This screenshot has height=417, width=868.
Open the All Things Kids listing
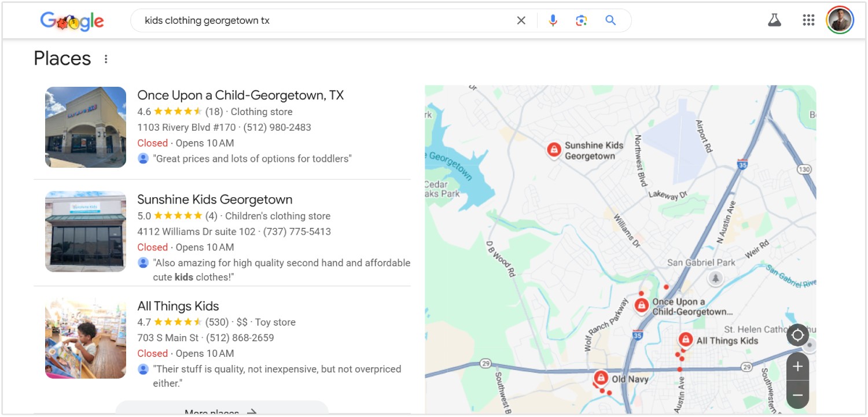(178, 306)
